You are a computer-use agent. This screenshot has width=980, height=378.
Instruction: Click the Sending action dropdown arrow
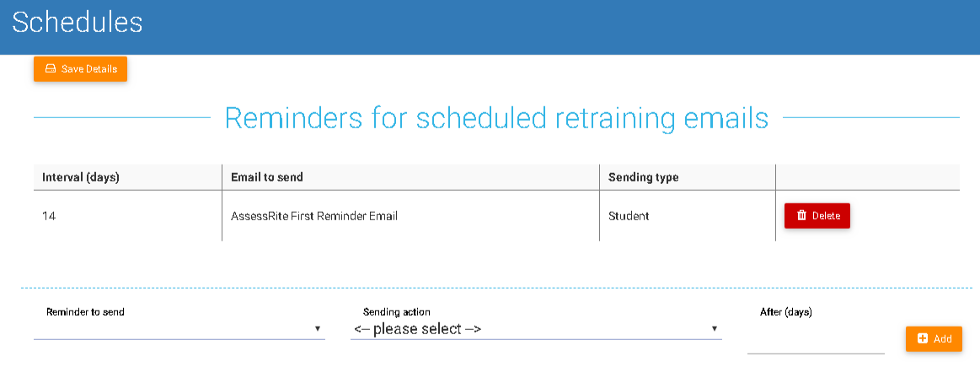click(714, 328)
